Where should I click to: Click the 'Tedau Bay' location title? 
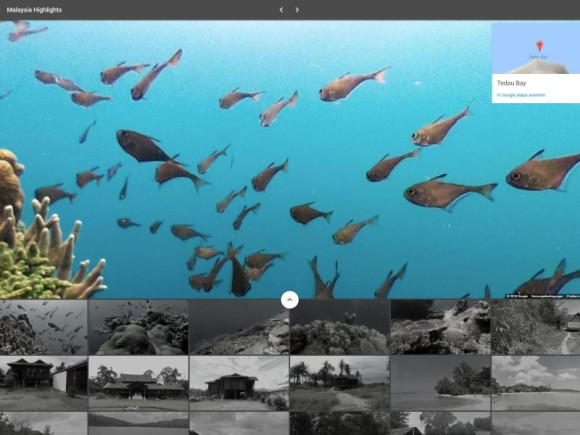[x=512, y=83]
